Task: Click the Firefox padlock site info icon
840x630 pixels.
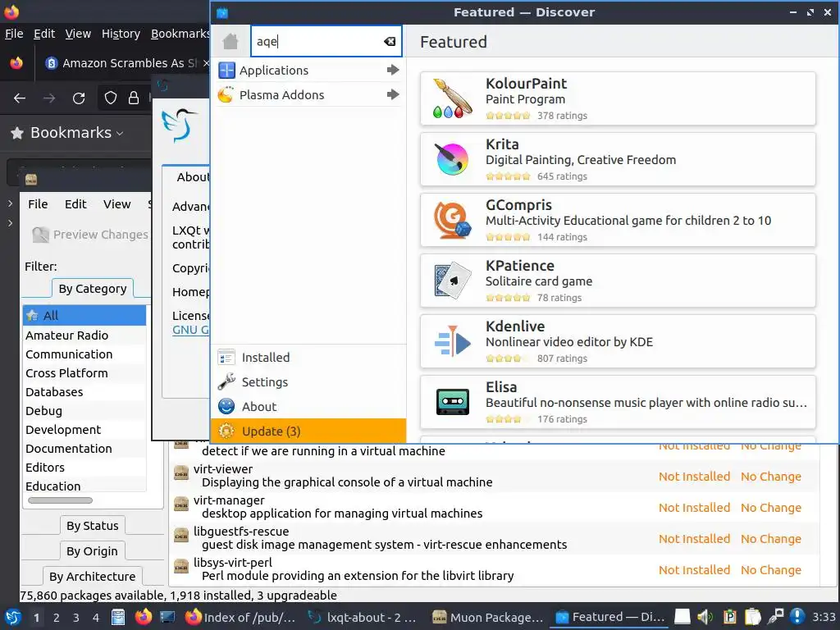Action: click(134, 98)
